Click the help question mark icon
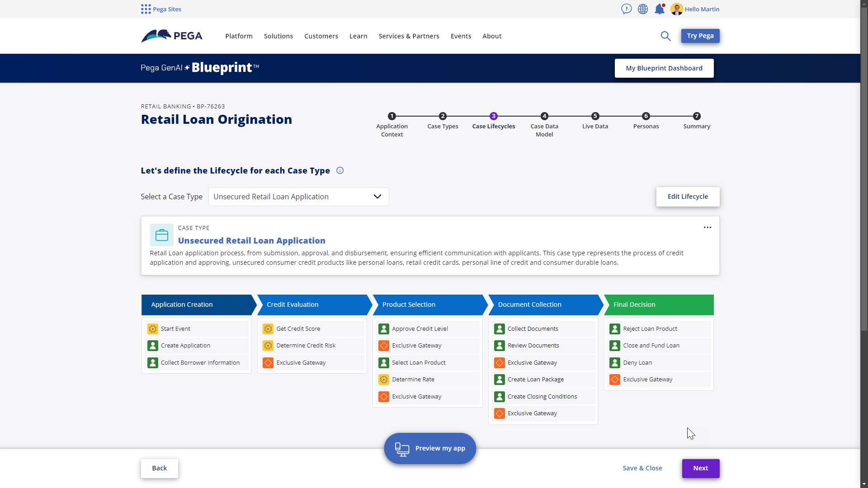The image size is (868, 488). [626, 9]
